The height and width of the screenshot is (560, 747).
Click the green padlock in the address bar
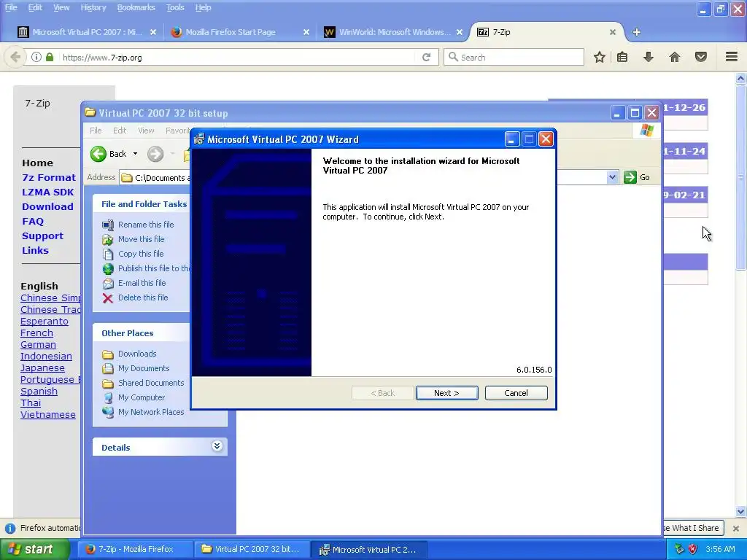point(50,57)
